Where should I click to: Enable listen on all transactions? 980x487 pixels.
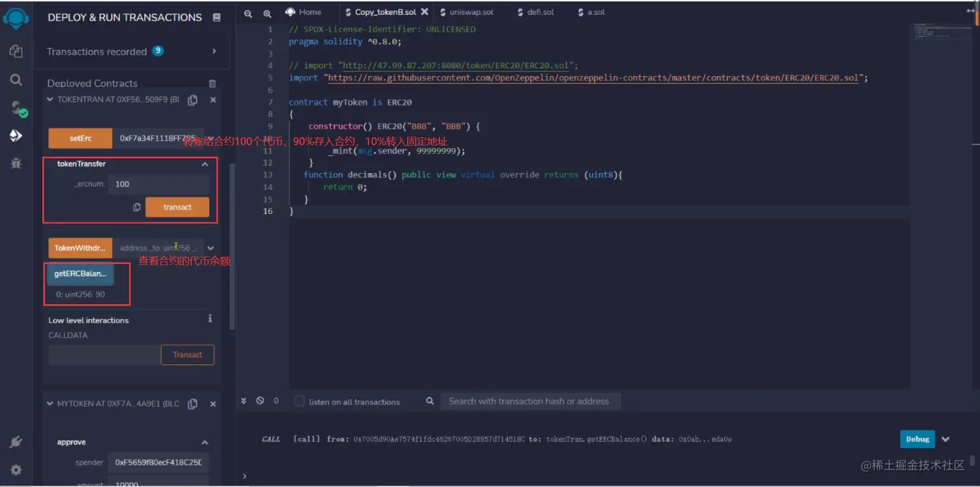pyautogui.click(x=299, y=401)
